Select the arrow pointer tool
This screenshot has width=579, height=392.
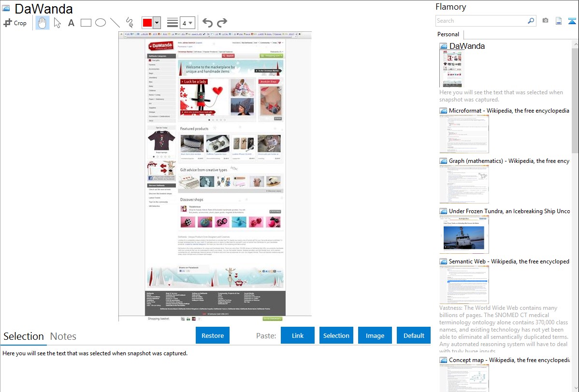coord(57,23)
